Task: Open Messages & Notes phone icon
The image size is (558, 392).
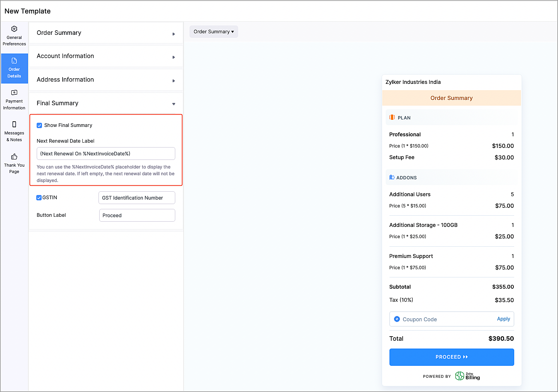Action: pyautogui.click(x=14, y=124)
